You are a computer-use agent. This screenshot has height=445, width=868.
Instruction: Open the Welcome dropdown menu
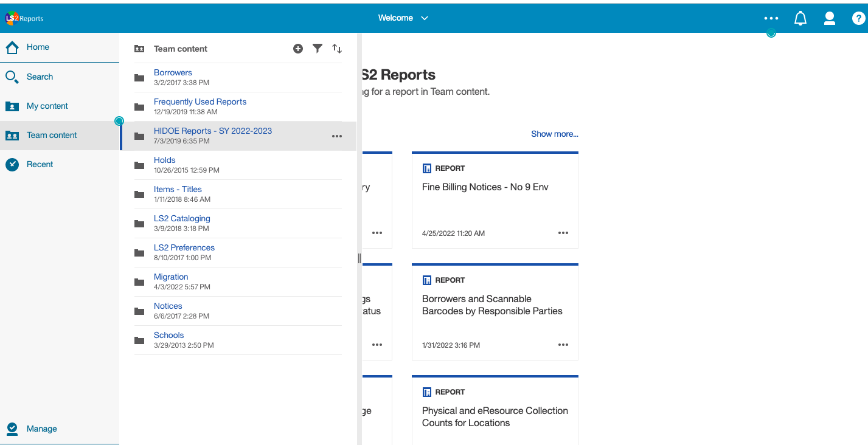click(403, 18)
